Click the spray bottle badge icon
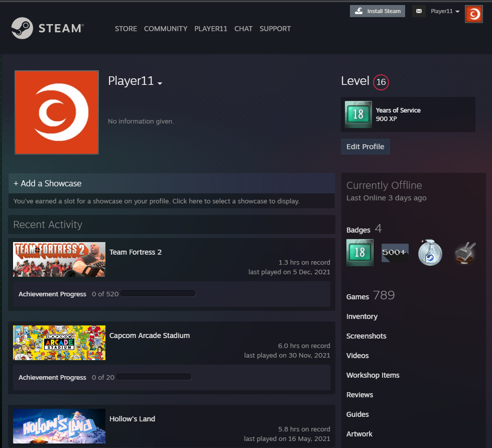This screenshot has height=448, width=492. [x=430, y=253]
